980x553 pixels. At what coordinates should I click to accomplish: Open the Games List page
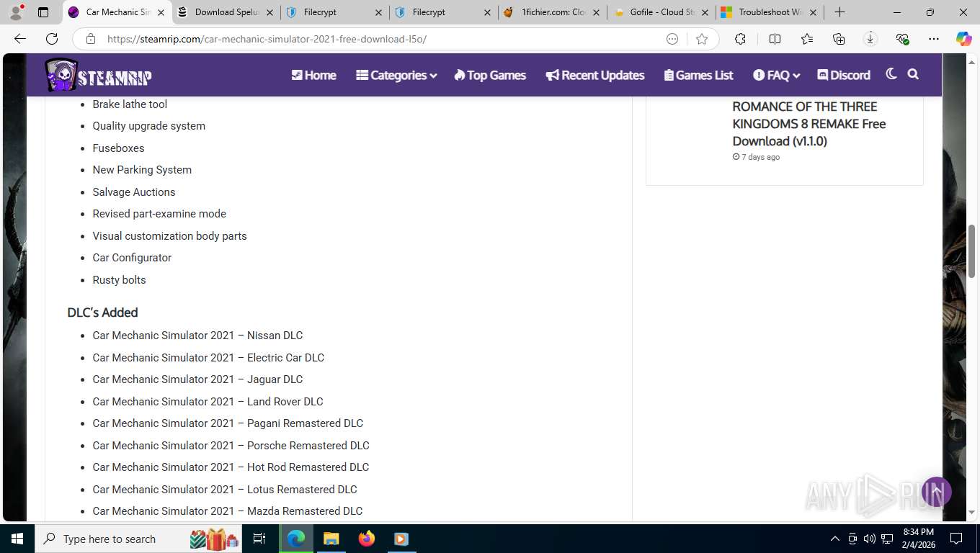[698, 75]
